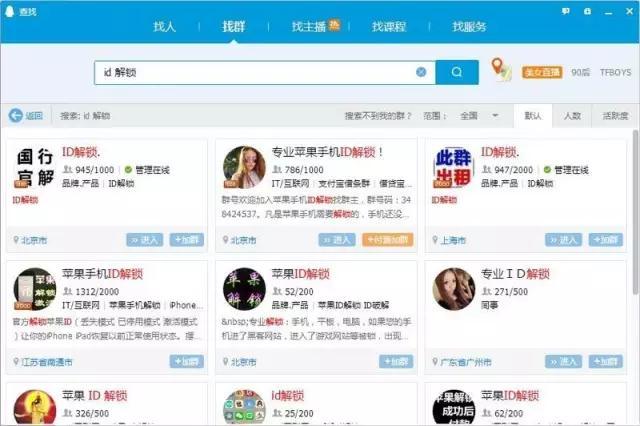Click the 返回 back link
Image resolution: width=640 pixels, height=426 pixels.
(33, 116)
